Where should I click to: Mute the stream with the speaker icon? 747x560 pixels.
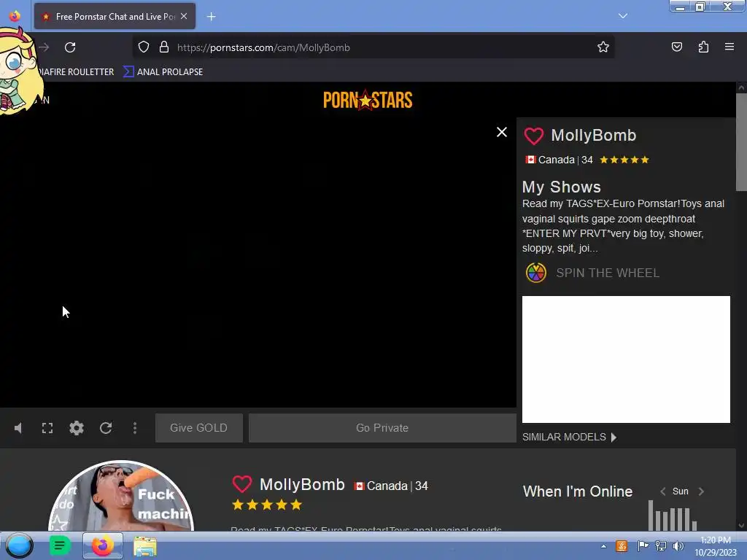(18, 428)
